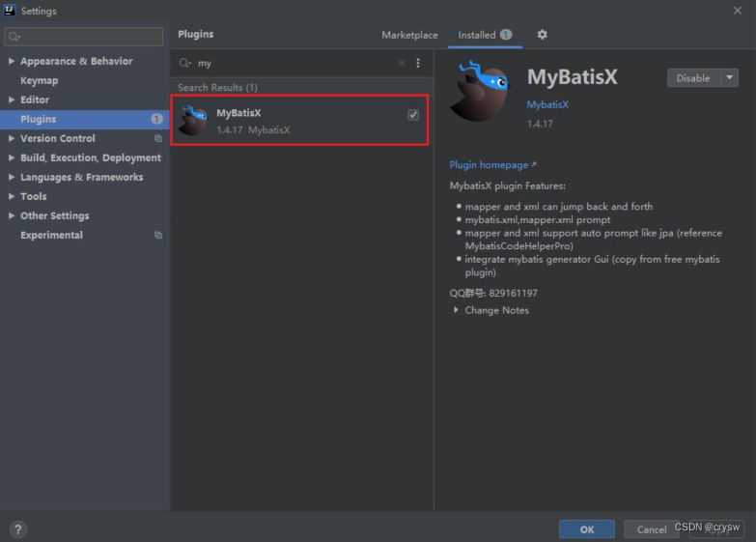
Task: Expand Appearance & Behavior settings
Action: pyautogui.click(x=12, y=61)
